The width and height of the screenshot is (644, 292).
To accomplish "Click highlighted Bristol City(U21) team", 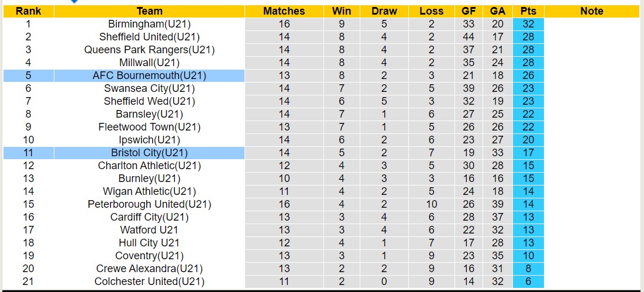I will point(149,153).
